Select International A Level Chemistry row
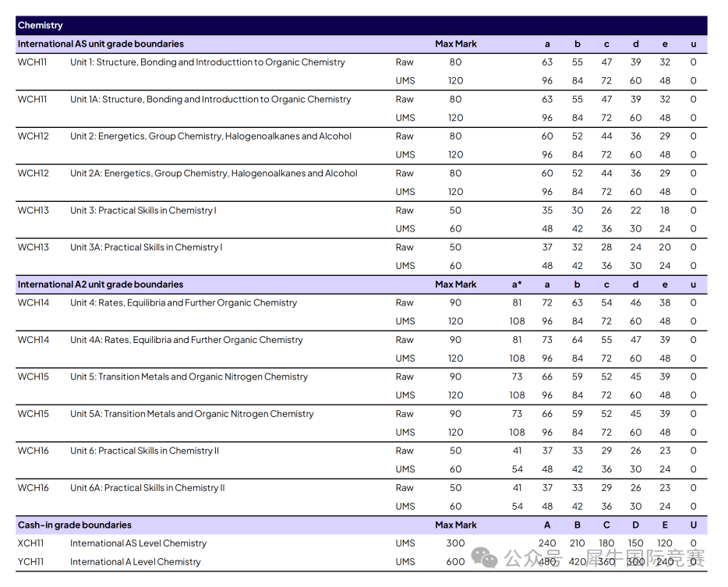The width and height of the screenshot is (728, 587). (135, 562)
